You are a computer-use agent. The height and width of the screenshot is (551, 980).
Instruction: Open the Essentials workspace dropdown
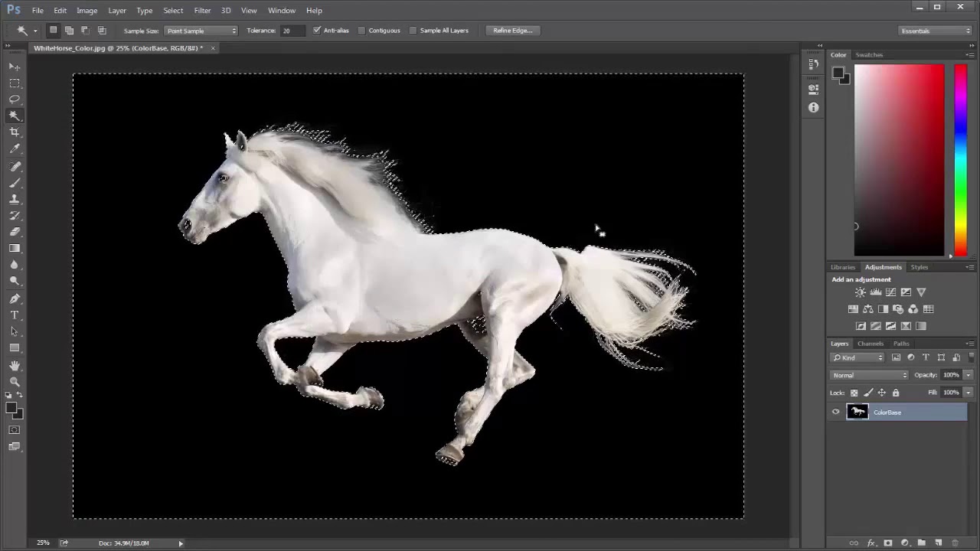936,31
